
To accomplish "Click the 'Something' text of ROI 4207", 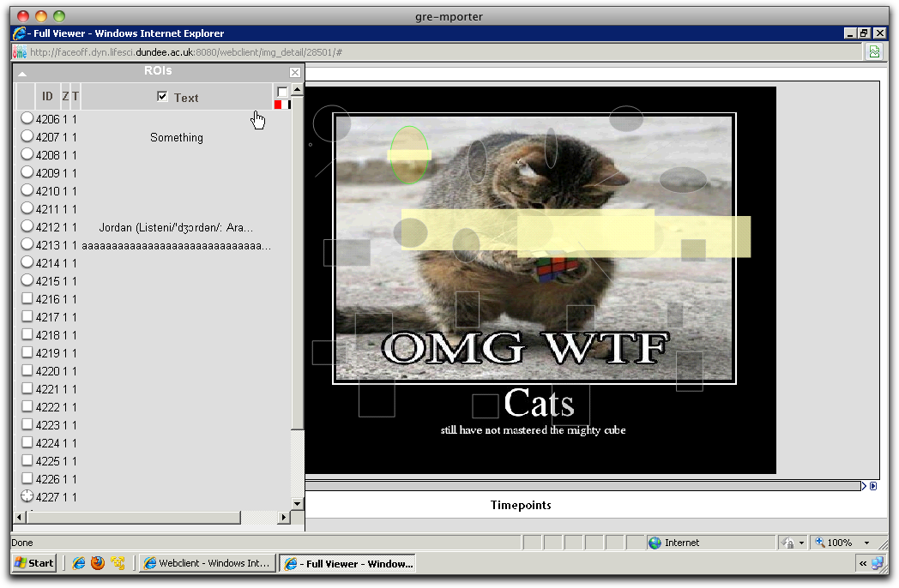I will (177, 137).
